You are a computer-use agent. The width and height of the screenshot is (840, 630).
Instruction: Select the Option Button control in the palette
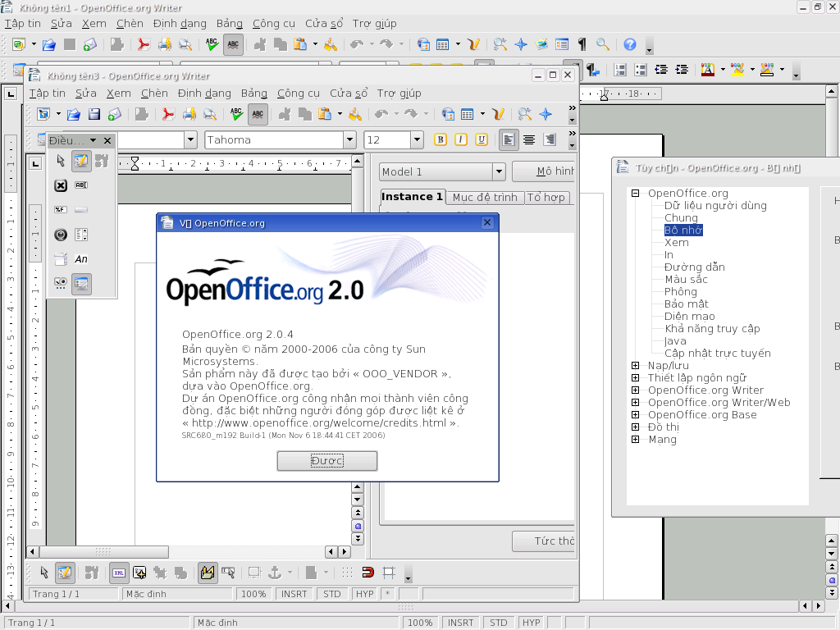tap(61, 235)
